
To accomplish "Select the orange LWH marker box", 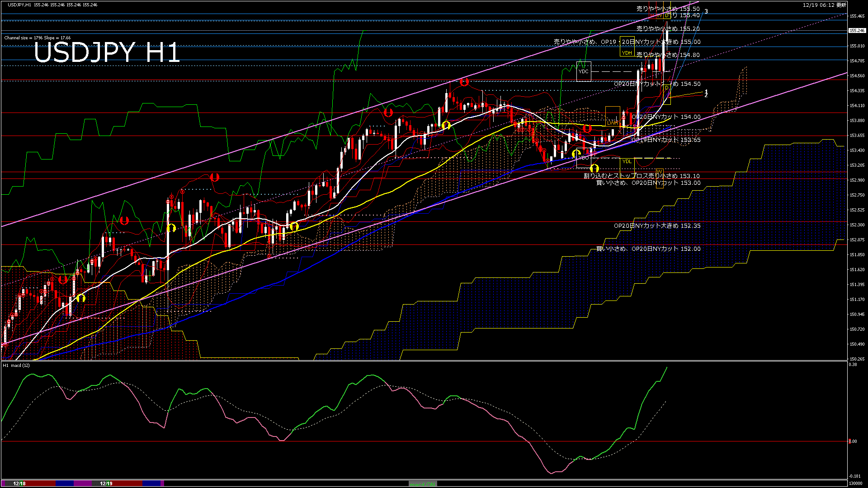I will click(x=613, y=117).
